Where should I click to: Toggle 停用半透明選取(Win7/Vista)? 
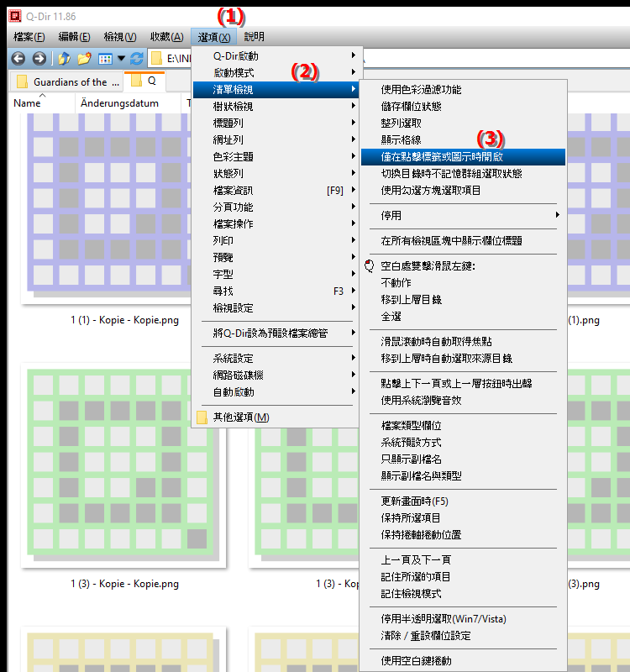(x=464, y=619)
